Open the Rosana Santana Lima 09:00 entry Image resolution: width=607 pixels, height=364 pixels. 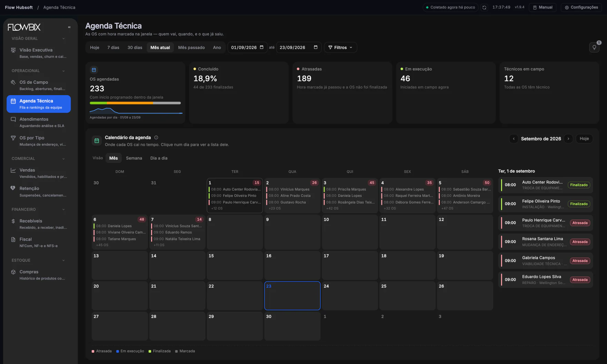click(545, 242)
